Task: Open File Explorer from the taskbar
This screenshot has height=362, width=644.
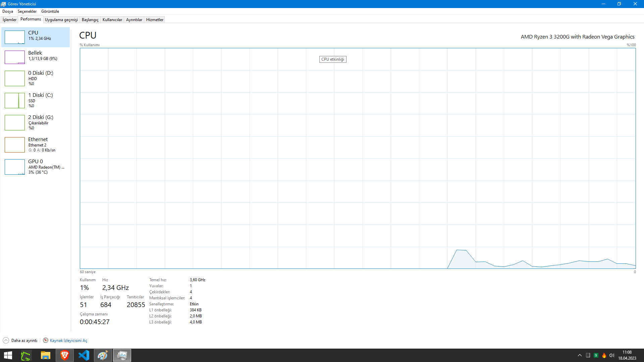Action: 45,355
